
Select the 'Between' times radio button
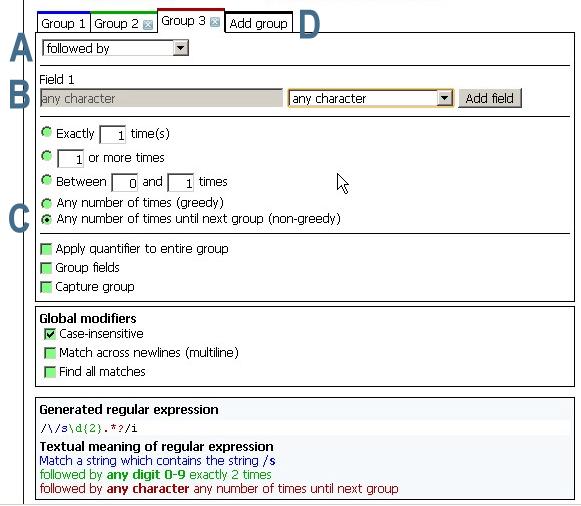tap(46, 180)
